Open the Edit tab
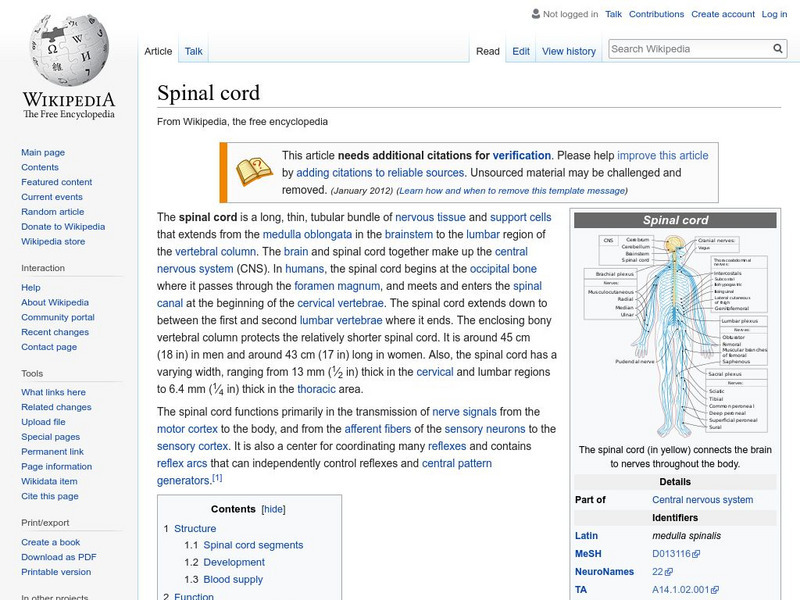 [x=521, y=51]
